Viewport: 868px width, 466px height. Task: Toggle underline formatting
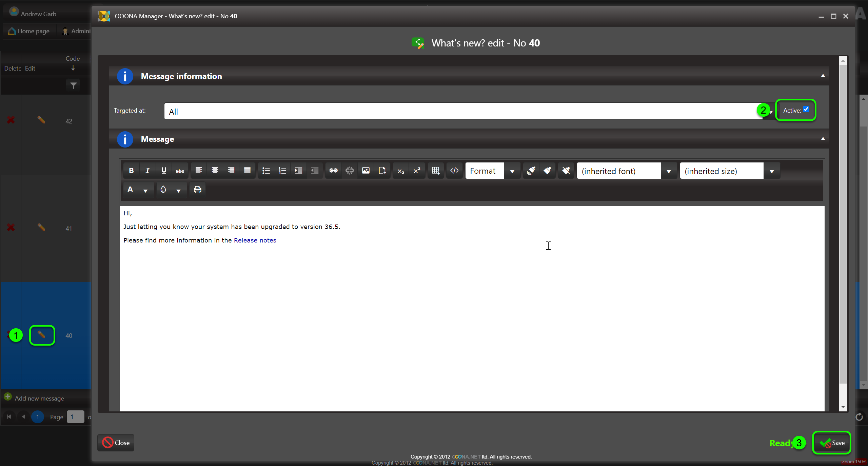[164, 171]
